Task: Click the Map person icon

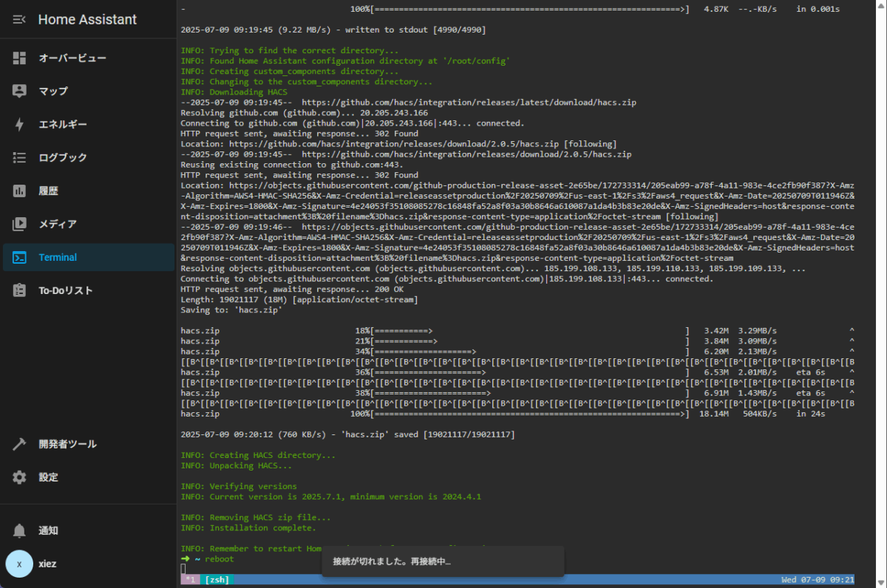Action: point(19,91)
